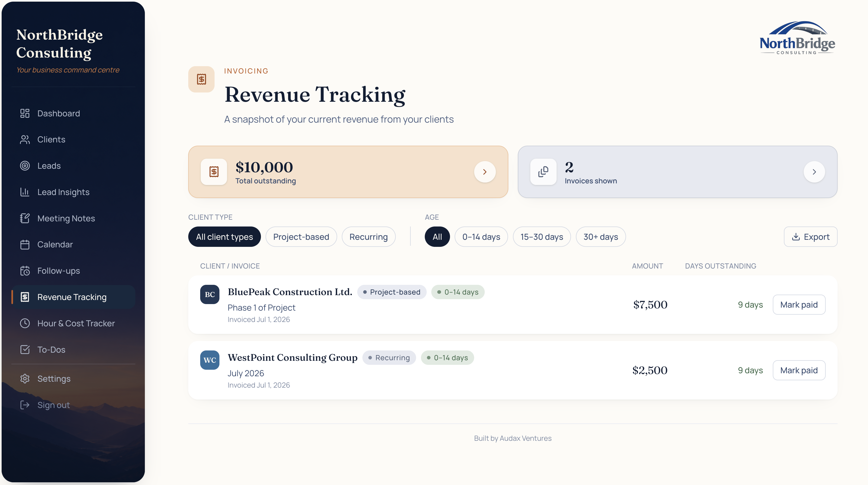The height and width of the screenshot is (485, 868).
Task: Click the NorthBridge Consulting sidebar title
Action: 60,44
